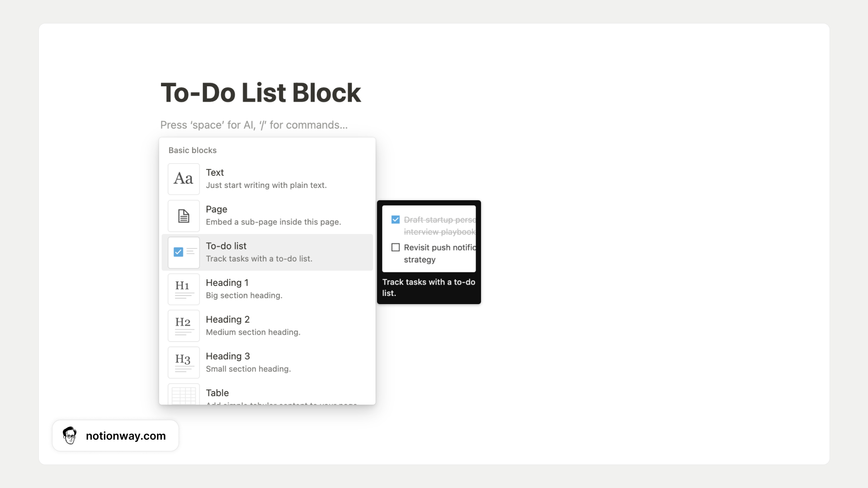Select the H1 Heading 1 icon
This screenshot has width=868, height=488.
[183, 289]
